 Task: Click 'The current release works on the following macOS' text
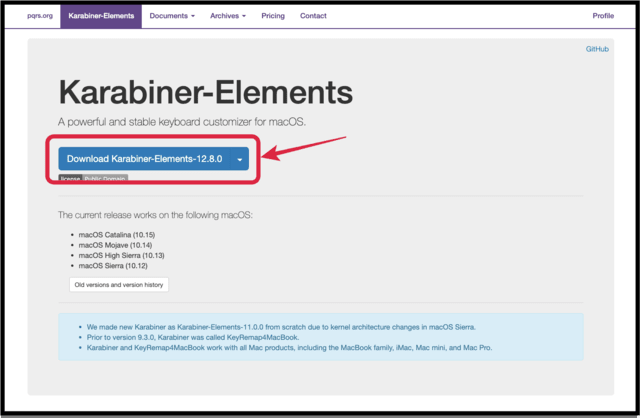(155, 215)
